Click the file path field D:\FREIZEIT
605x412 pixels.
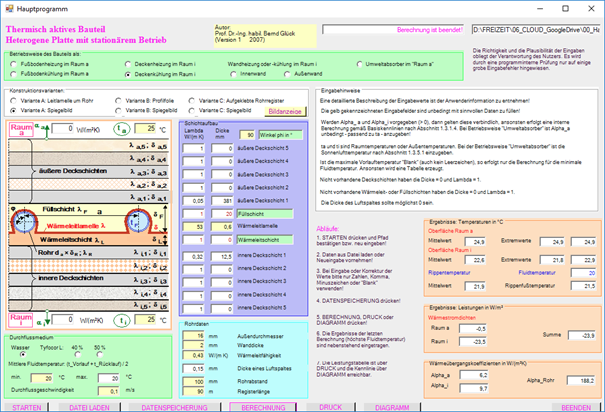[x=536, y=30]
